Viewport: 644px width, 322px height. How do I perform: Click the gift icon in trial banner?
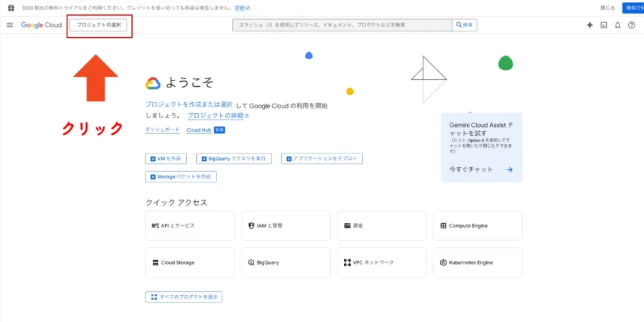[x=11, y=8]
